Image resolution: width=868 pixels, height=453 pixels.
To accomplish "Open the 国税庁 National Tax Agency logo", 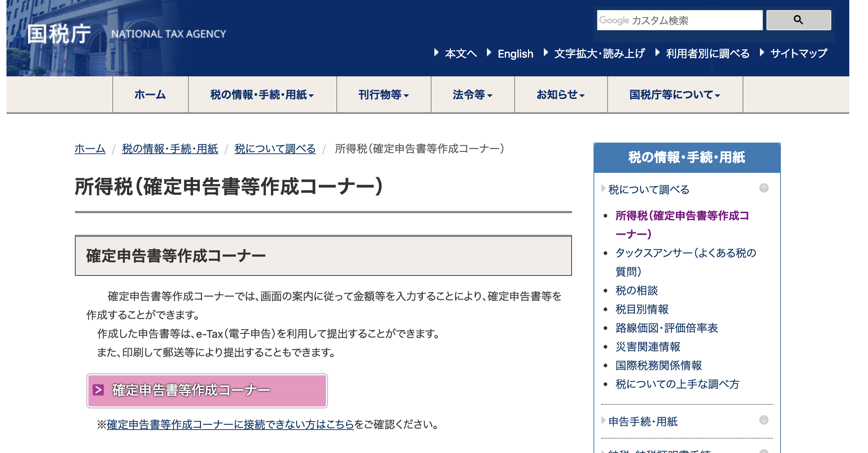I will click(126, 34).
